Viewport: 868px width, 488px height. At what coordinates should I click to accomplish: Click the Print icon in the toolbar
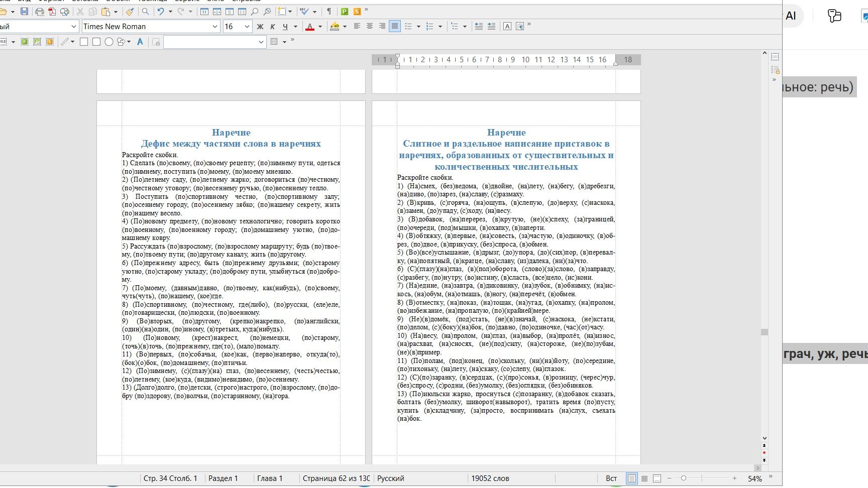click(x=40, y=11)
